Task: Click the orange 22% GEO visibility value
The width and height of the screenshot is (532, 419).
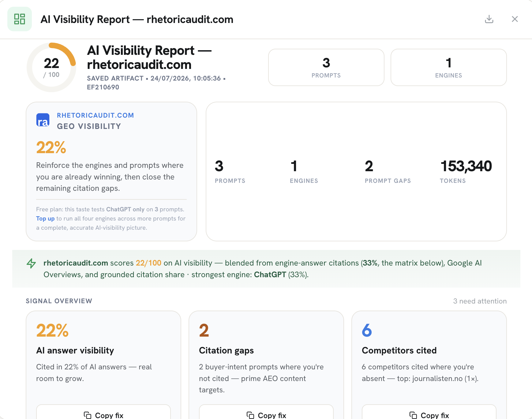Action: 51,147
